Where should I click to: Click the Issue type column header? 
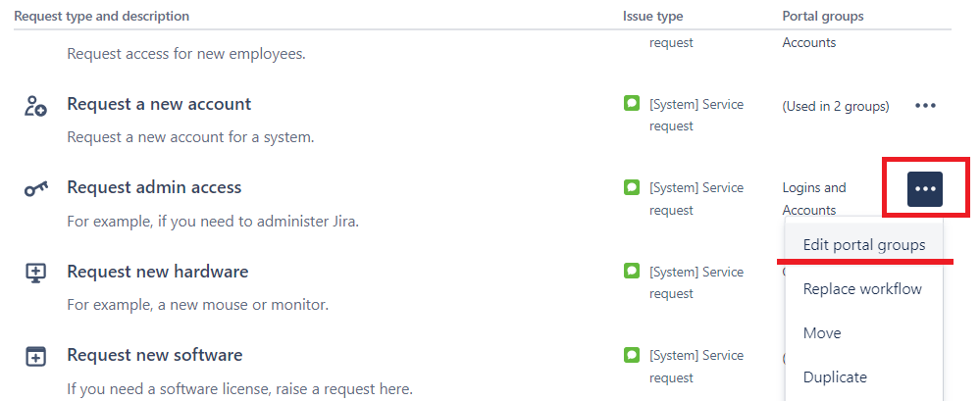pos(652,17)
